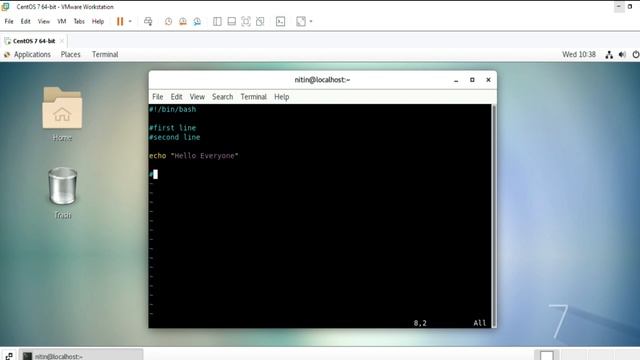Click the echo "Hello Everyone" line
The width and height of the screenshot is (640, 360).
(193, 156)
